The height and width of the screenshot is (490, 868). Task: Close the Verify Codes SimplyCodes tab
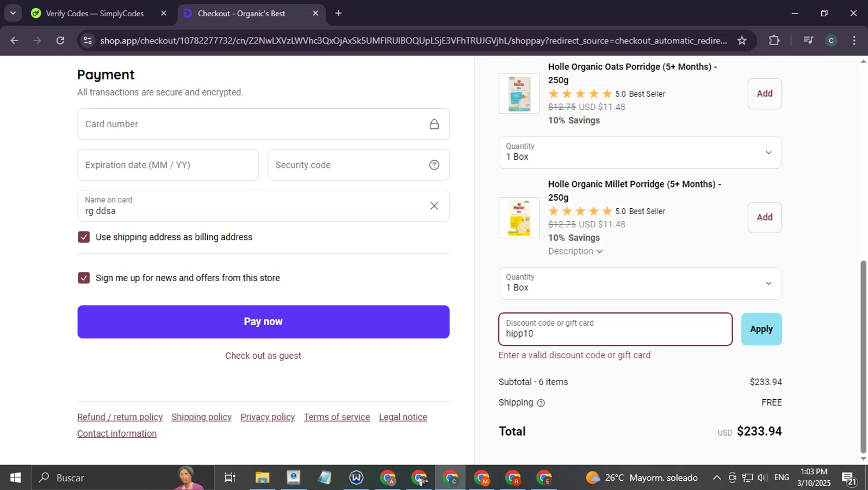(164, 13)
